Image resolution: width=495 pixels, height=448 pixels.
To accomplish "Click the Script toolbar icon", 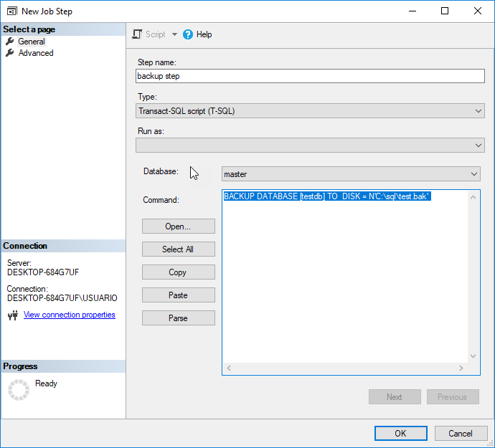I will coord(138,34).
